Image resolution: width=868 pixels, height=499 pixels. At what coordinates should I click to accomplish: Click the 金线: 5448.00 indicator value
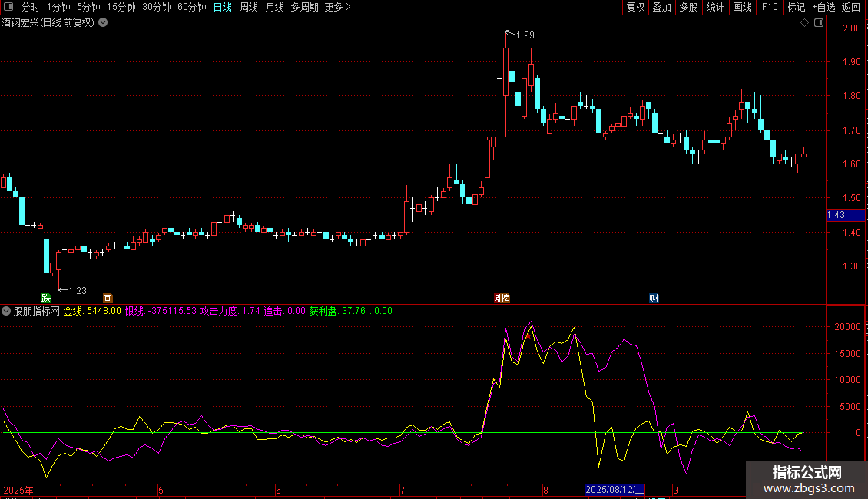92,311
